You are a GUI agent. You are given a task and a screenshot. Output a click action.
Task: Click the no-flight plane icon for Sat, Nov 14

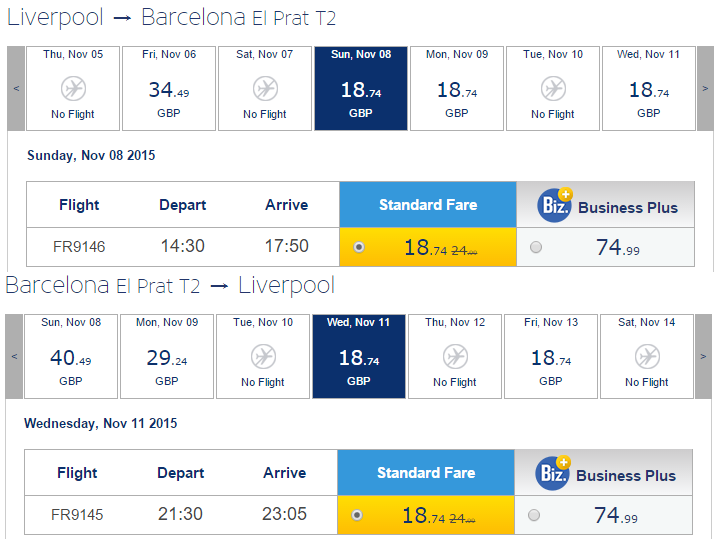(x=647, y=357)
